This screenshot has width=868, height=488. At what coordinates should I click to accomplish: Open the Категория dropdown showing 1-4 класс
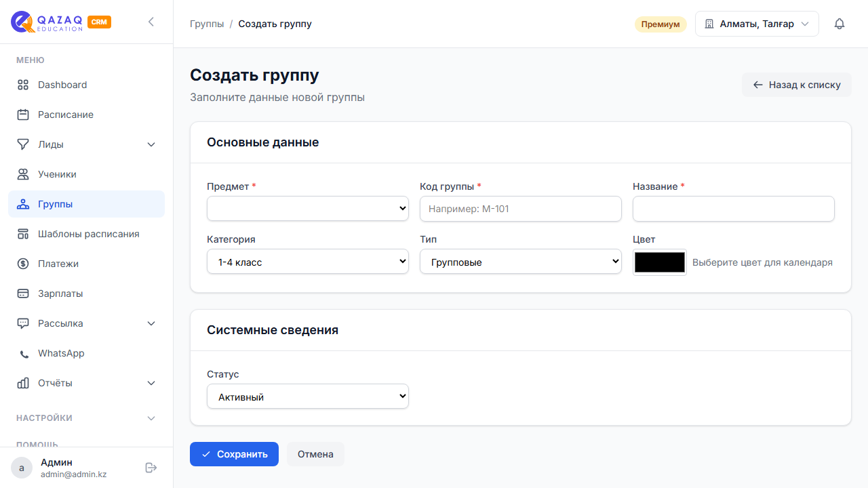tap(308, 262)
